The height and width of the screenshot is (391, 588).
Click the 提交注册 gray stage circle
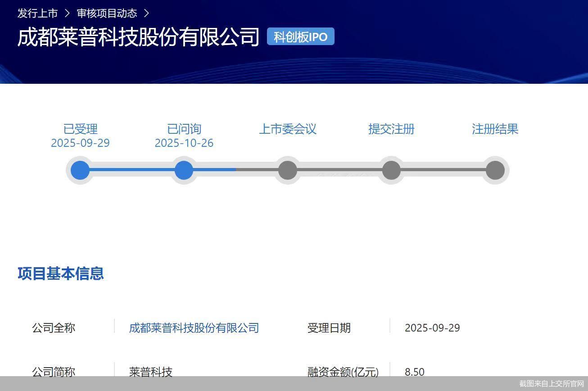coord(391,170)
